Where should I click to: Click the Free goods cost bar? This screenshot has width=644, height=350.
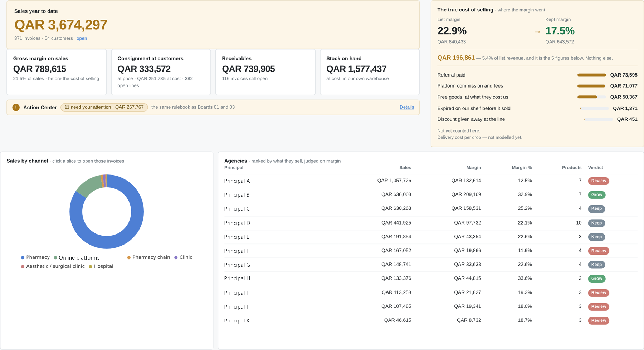click(x=592, y=97)
